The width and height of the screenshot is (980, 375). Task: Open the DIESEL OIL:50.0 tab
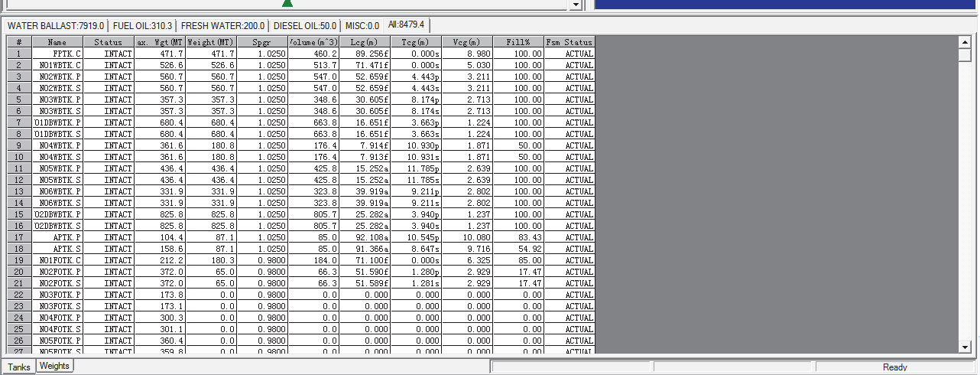[x=304, y=26]
